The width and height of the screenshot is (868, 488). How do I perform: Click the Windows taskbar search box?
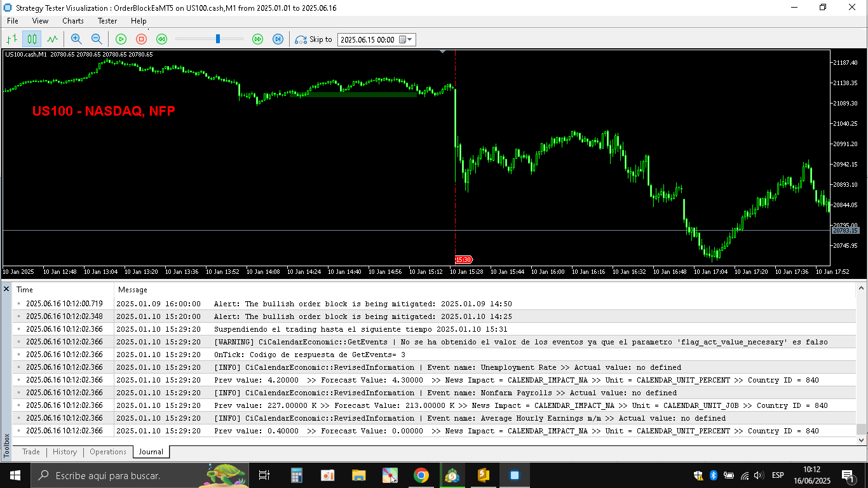point(140,475)
